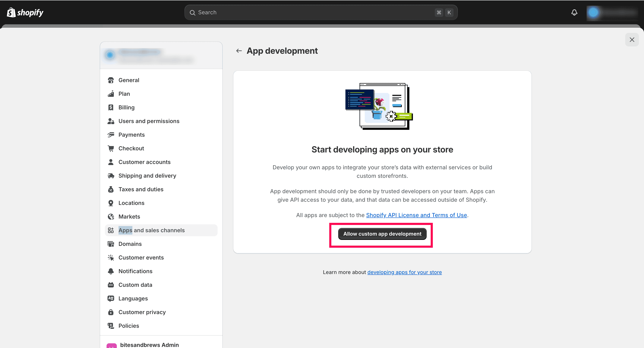
Task: Click the Checkout cart icon
Action: (x=111, y=148)
